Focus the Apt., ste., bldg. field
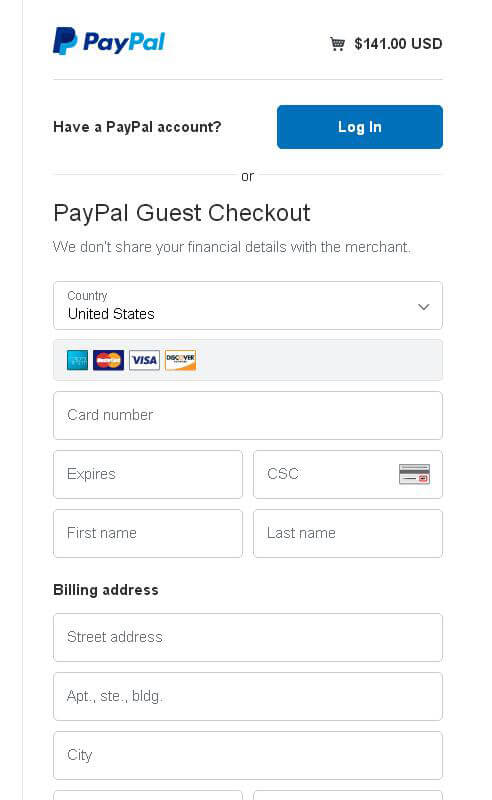Viewport: 492px width, 800px height. [248, 696]
